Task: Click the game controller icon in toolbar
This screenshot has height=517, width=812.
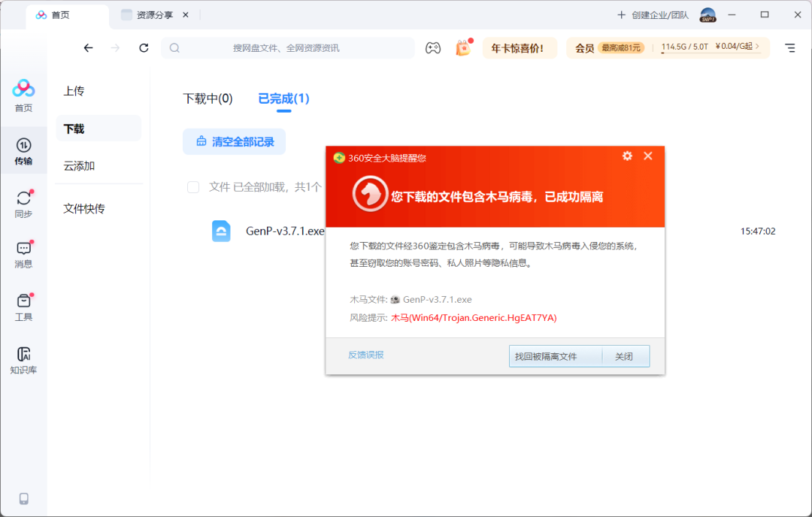Action: [x=433, y=48]
